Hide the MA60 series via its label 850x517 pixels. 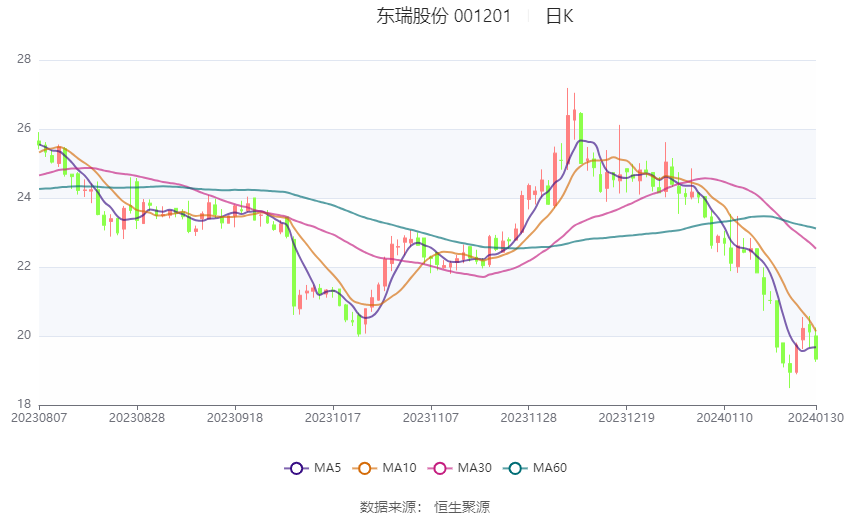tap(550, 468)
